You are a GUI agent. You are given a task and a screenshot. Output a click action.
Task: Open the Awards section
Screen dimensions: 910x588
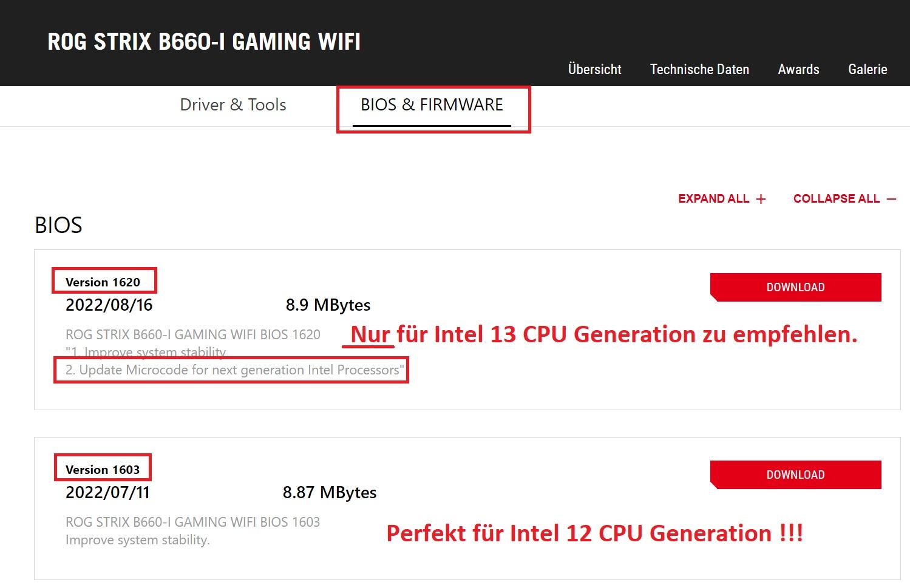(798, 69)
